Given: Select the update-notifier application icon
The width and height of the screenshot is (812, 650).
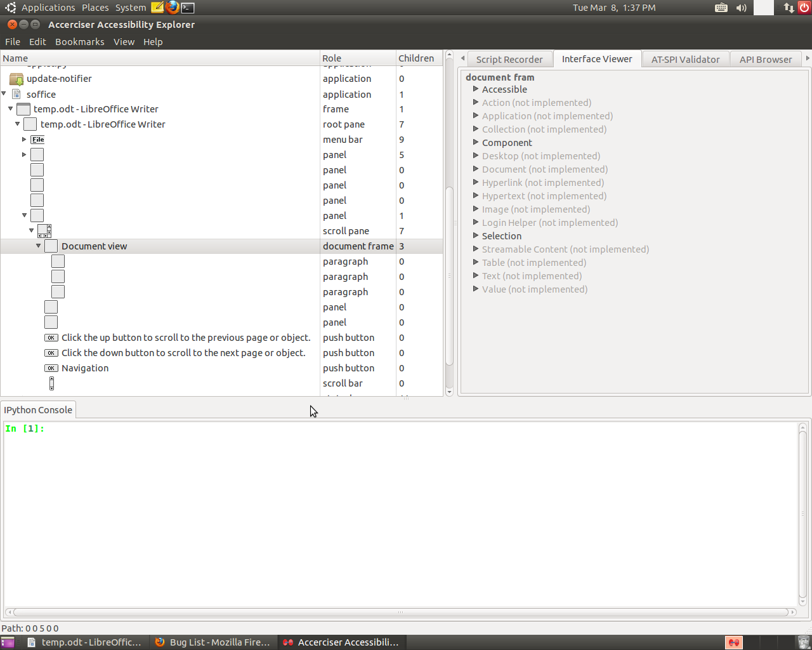Looking at the screenshot, I should 16,79.
